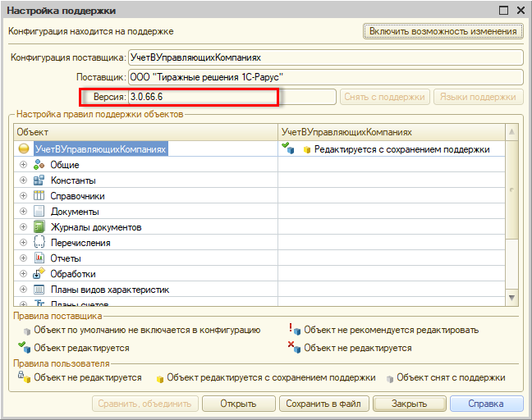The image size is (532, 420).
Task: Click the Закрыть button
Action: pyautogui.click(x=409, y=404)
